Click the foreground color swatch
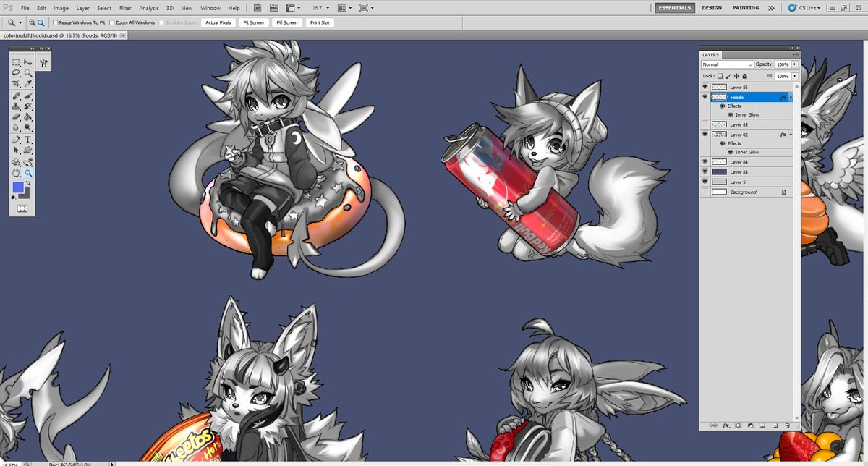Screen dimensions: 868x466 18,188
